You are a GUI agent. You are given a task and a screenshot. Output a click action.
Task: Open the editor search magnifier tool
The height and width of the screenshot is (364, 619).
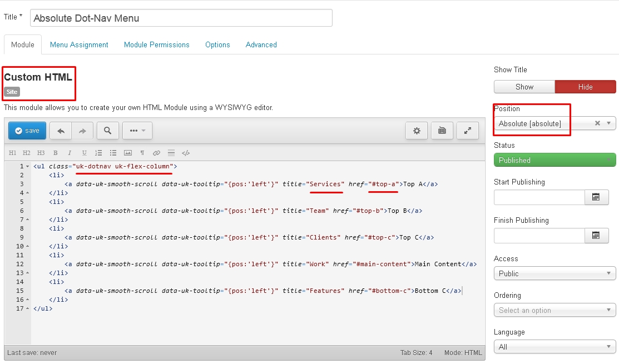[x=108, y=131]
